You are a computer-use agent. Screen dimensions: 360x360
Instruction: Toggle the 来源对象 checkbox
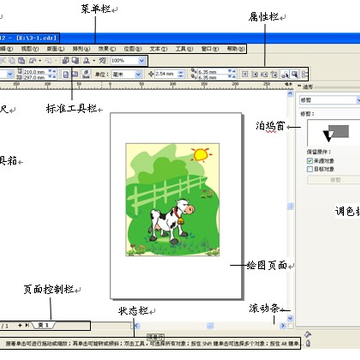pyautogui.click(x=310, y=161)
